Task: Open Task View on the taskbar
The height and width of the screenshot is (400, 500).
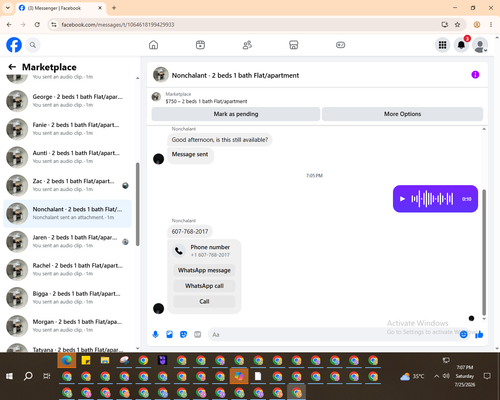Action: (x=47, y=376)
